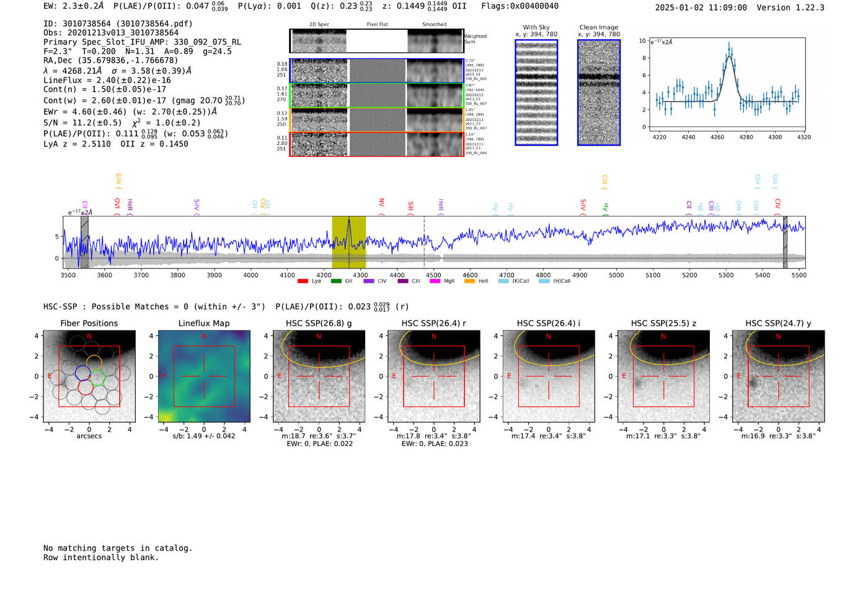Click the 'S/N = 11.2(±0.5)' text
The width and height of the screenshot is (868, 591).
[83, 123]
